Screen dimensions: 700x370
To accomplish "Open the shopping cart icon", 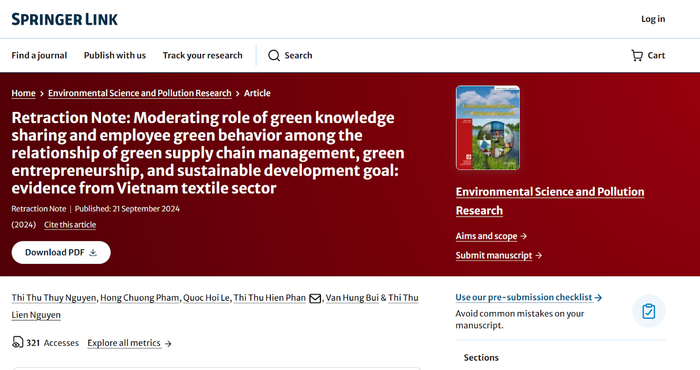I will click(637, 55).
